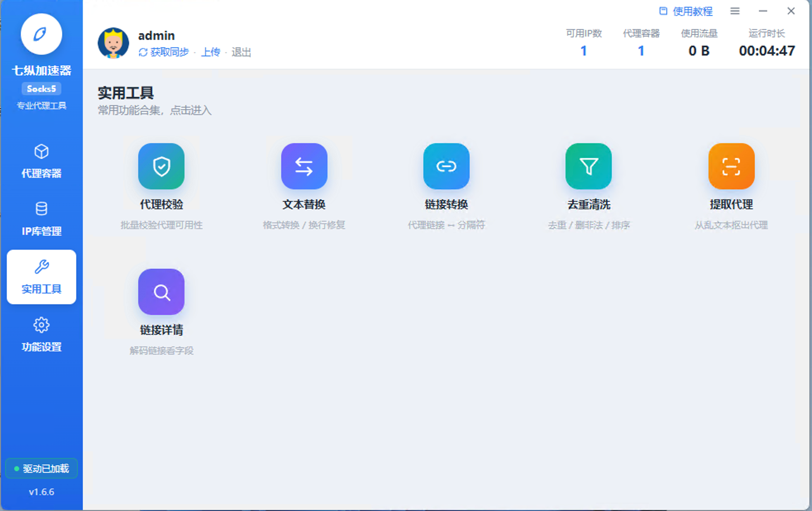Click the Socks5 badge
This screenshot has width=812, height=511.
tap(41, 89)
